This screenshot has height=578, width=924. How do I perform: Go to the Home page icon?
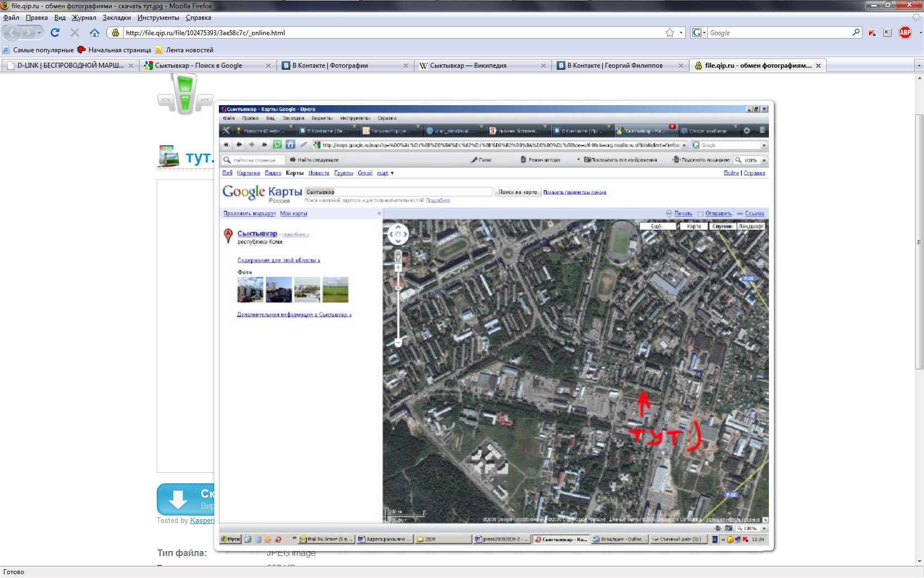tap(95, 33)
